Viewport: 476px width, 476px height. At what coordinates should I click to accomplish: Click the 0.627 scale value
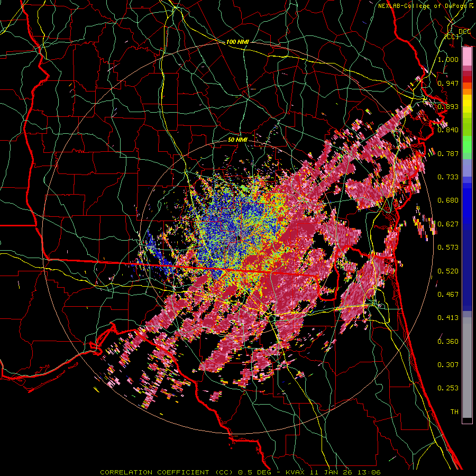(448, 224)
